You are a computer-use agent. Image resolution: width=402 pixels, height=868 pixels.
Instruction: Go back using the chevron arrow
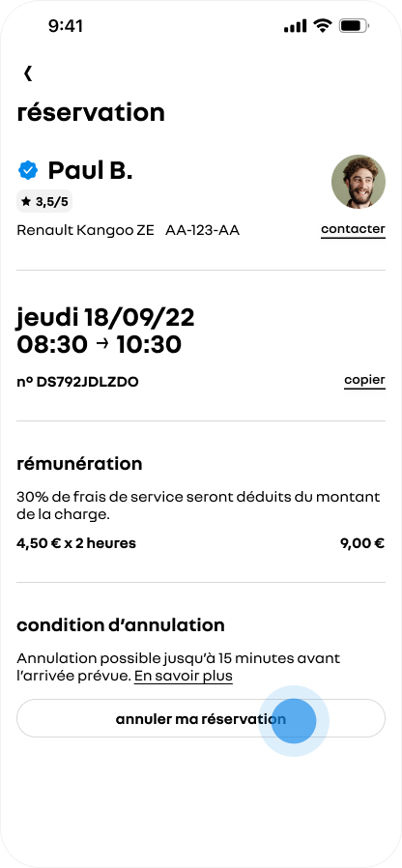(28, 73)
